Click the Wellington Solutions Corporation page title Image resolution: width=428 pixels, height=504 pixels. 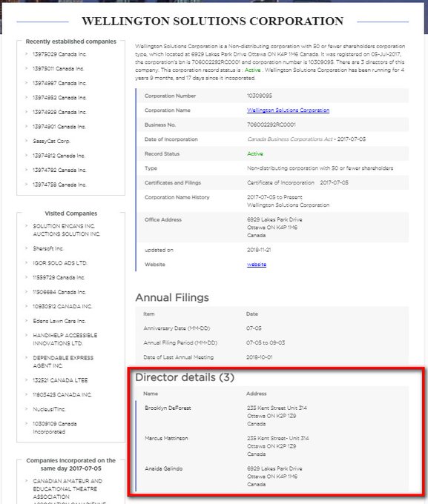[x=213, y=21]
